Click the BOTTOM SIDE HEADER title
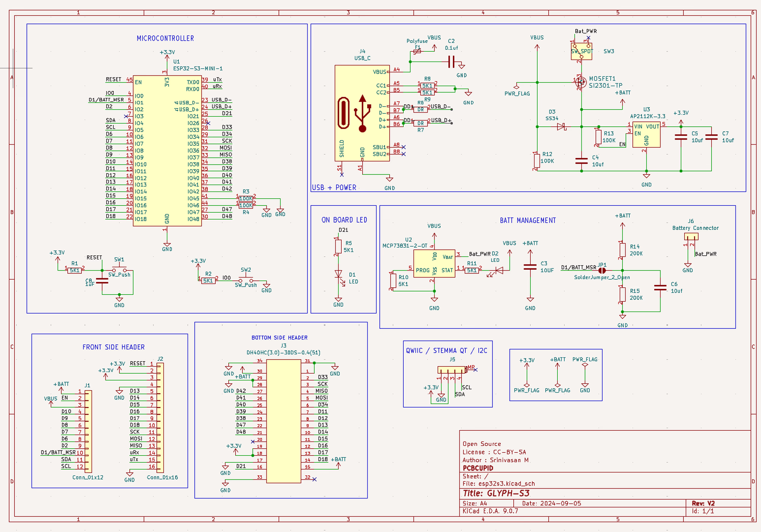Viewport: 761px width, 532px height. pyautogui.click(x=279, y=338)
